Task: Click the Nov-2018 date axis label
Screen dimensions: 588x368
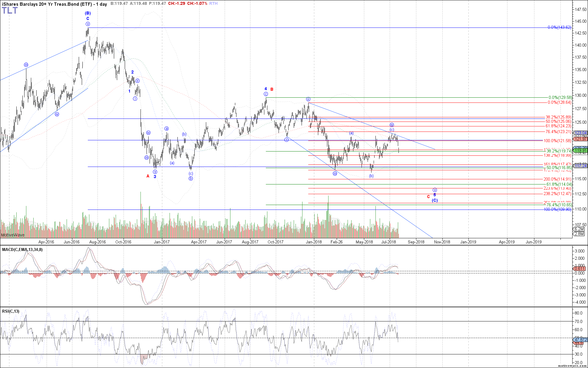Action: pyautogui.click(x=442, y=242)
